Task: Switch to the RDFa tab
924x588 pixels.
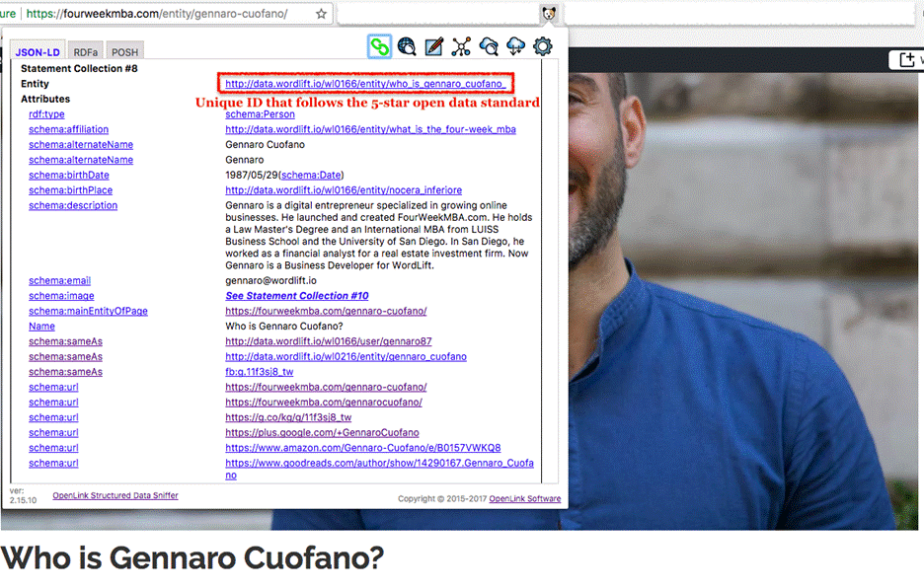Action: (86, 52)
